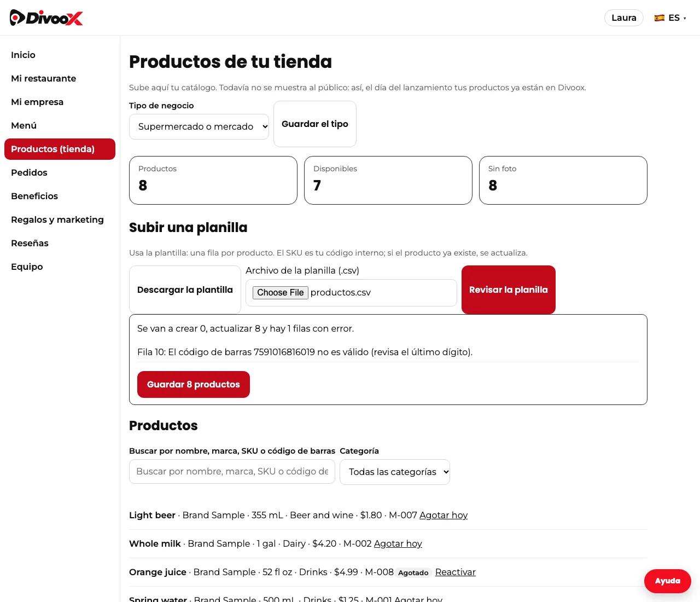The width and height of the screenshot is (700, 602).
Task: Click the Disponibles count card
Action: click(x=388, y=180)
